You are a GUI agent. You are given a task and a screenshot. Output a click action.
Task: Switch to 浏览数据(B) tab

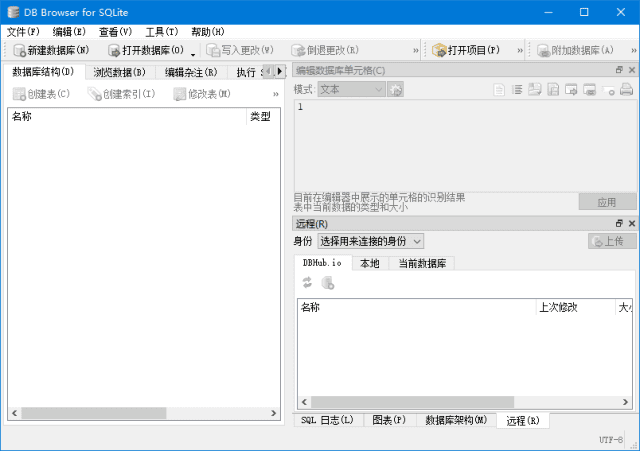click(x=119, y=73)
